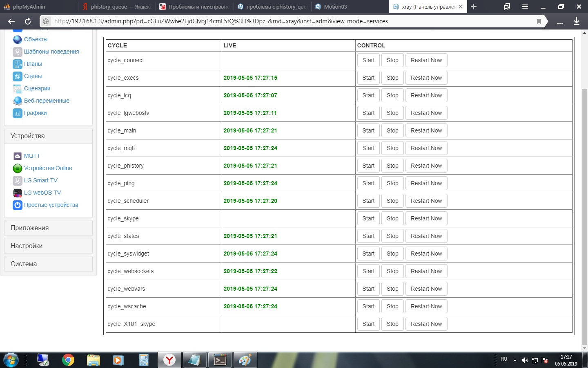Click the Простые устройства power icon
This screenshot has height=368, width=588.
(18, 205)
